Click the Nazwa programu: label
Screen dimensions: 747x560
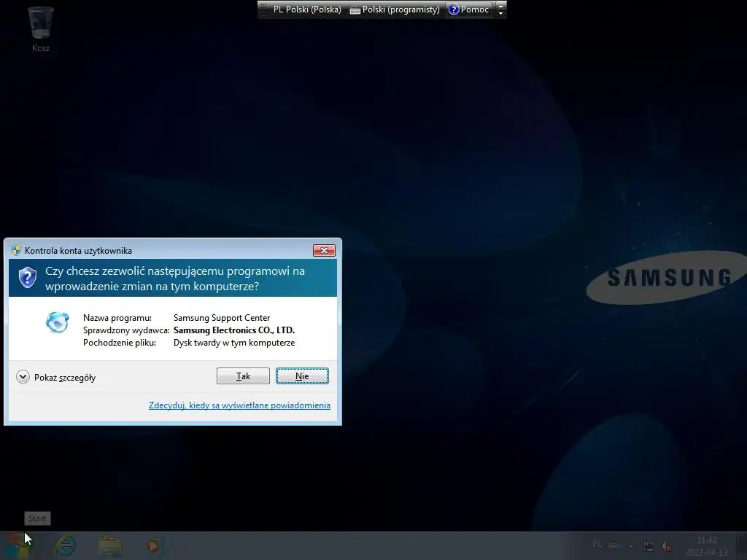pos(117,318)
